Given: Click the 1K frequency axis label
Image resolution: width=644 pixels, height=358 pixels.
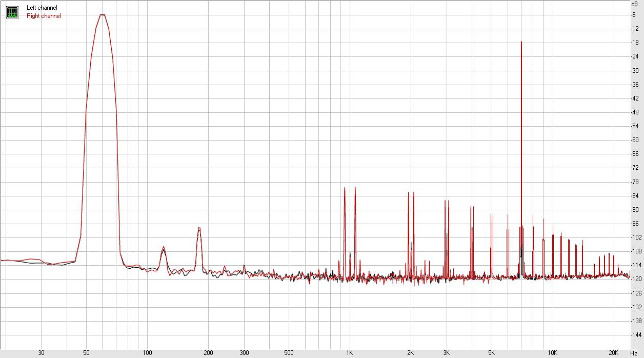Looking at the screenshot, I should pos(350,353).
